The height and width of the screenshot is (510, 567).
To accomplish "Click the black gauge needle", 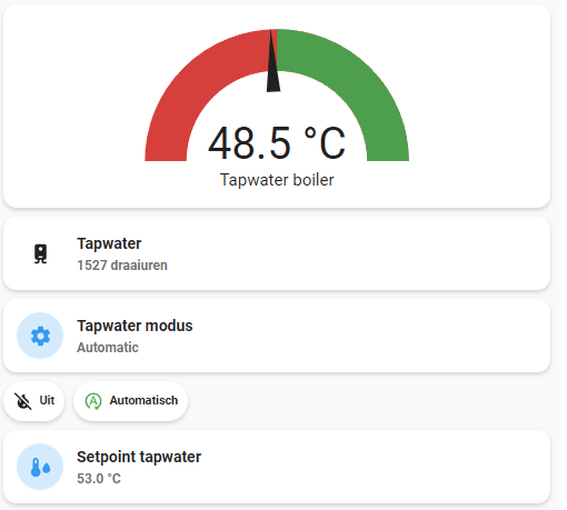I will (273, 61).
